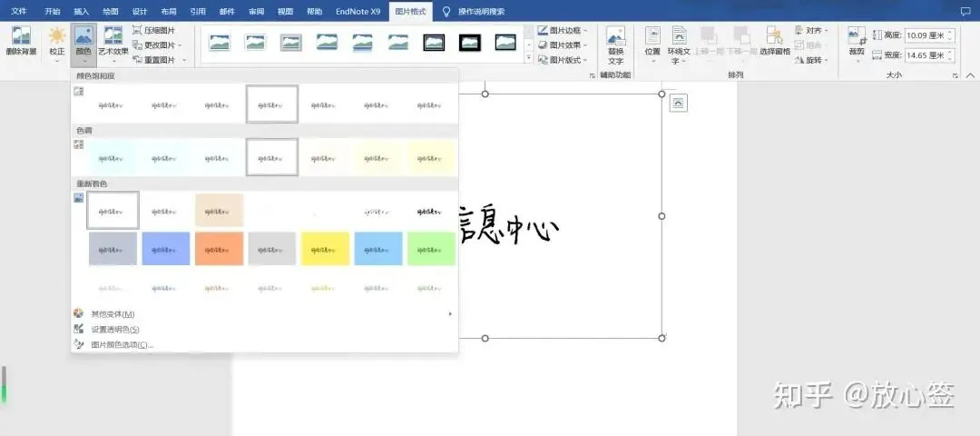Click Compress Pictures (压缩图片)

(x=153, y=30)
